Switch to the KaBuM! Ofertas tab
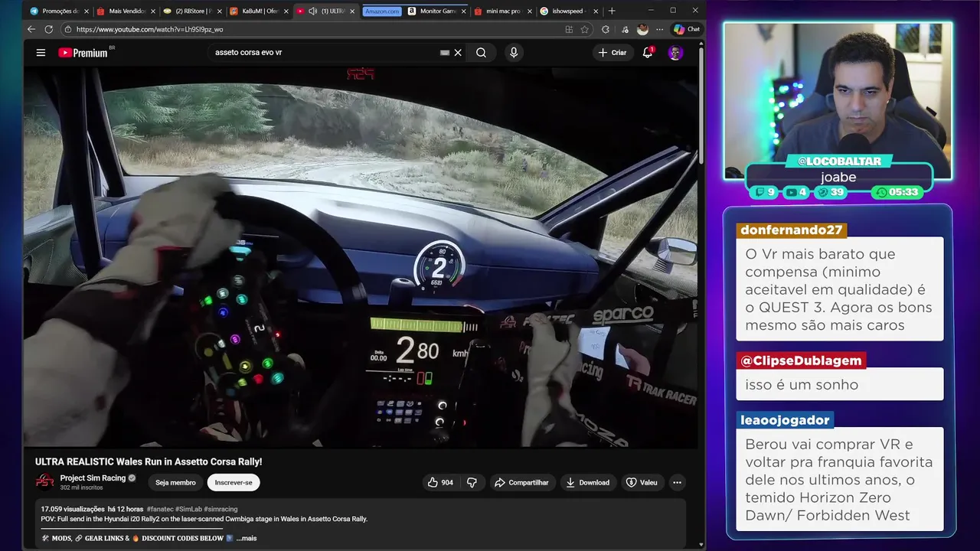 (258, 11)
